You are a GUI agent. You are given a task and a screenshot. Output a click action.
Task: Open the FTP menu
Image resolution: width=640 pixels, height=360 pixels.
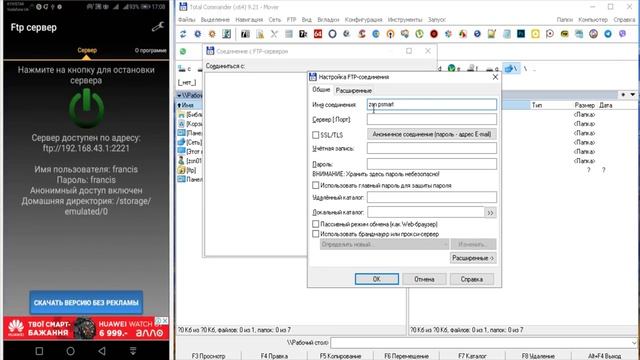(291, 20)
